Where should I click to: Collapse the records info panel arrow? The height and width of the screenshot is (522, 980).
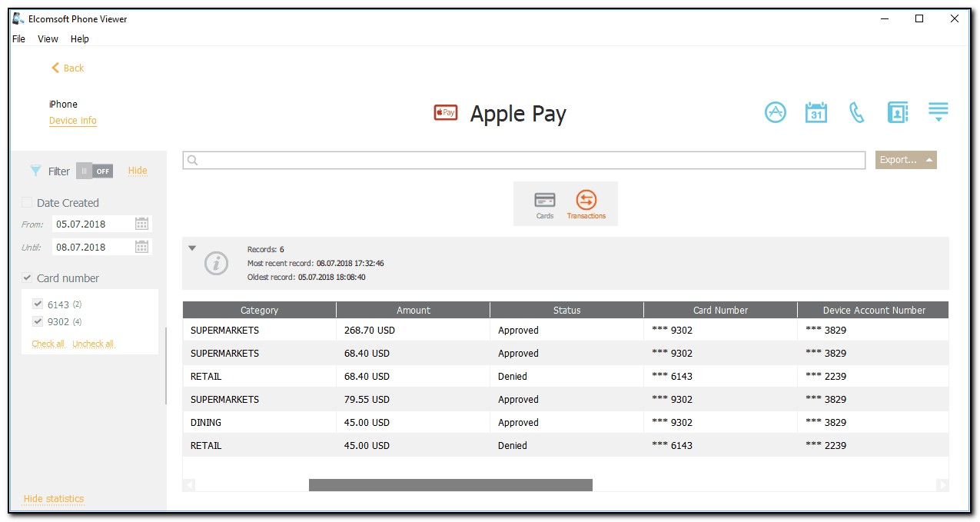point(192,248)
